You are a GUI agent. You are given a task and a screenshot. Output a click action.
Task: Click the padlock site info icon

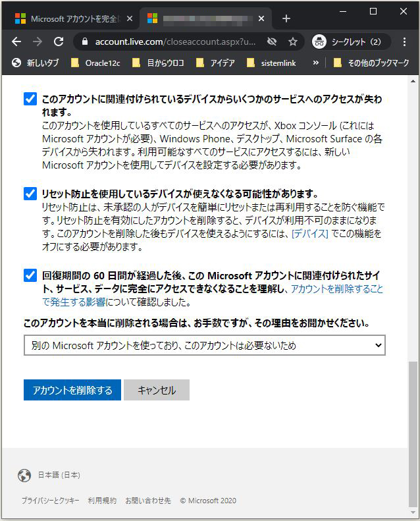(85, 41)
